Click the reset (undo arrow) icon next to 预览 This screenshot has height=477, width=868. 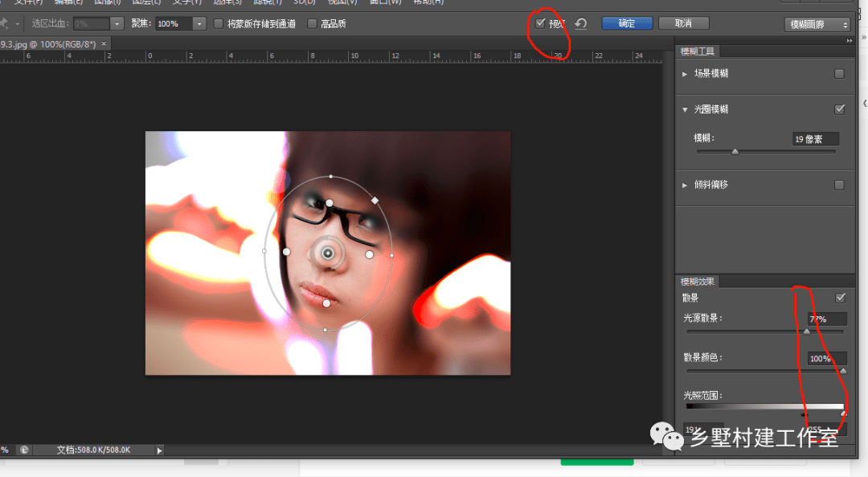coord(580,24)
